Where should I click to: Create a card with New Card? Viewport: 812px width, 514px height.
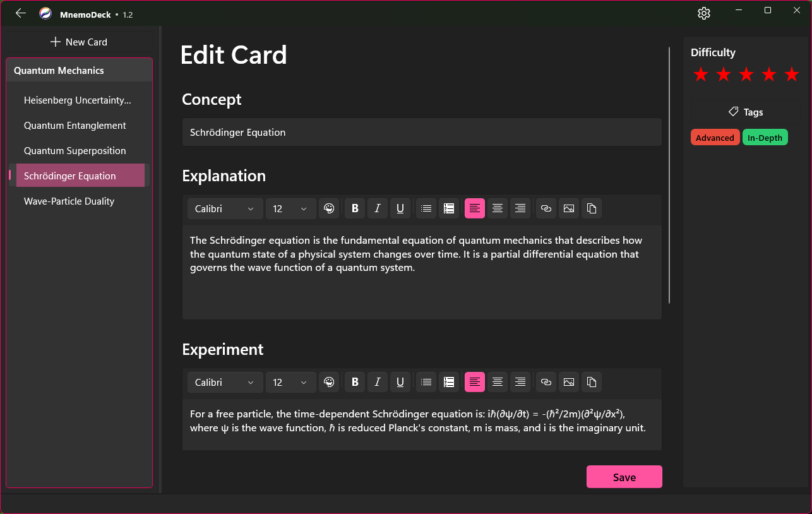tap(79, 42)
